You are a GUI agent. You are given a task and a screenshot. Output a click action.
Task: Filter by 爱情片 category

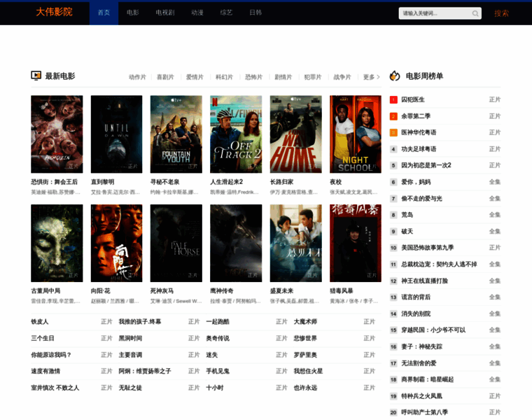pos(195,78)
